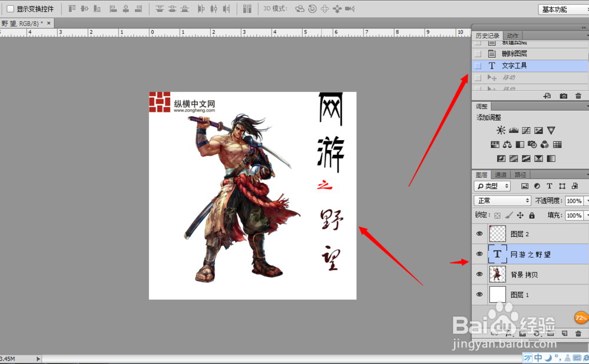This screenshot has height=364, width=589.
Task: Toggle history brush source for 文字工具
Action: coord(478,66)
